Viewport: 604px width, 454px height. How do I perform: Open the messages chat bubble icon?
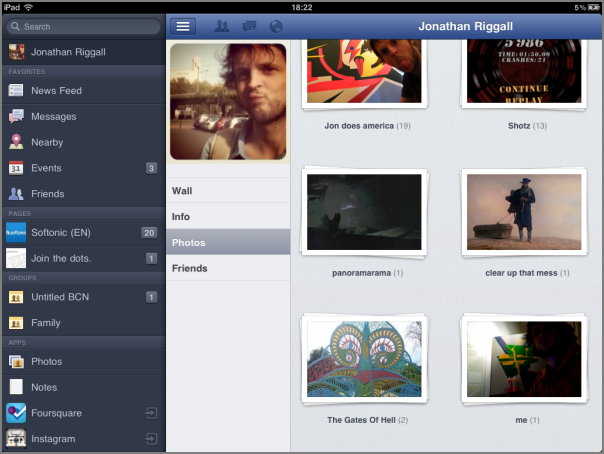point(249,26)
